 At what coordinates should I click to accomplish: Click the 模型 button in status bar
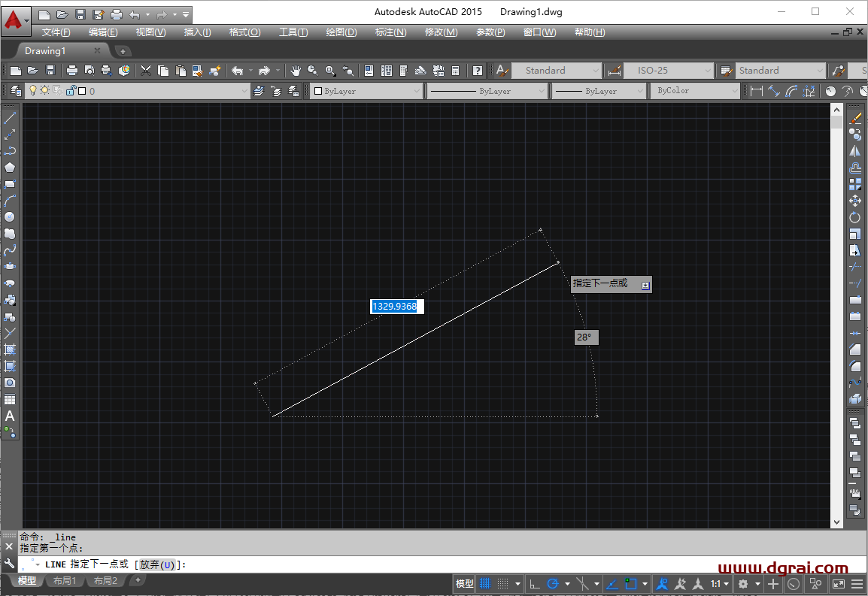pyautogui.click(x=464, y=583)
